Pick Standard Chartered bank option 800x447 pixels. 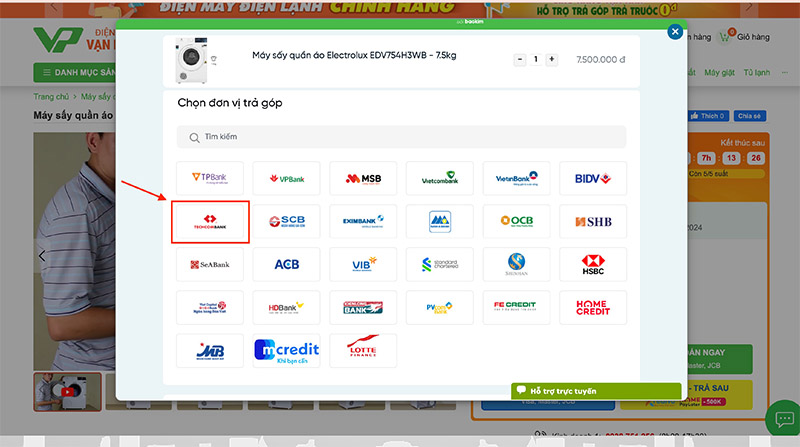pos(440,264)
